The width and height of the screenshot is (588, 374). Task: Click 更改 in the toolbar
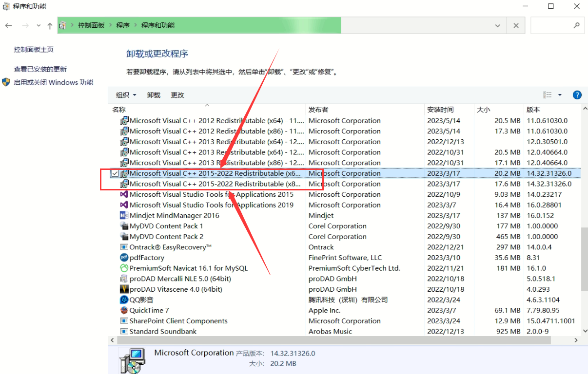click(x=177, y=95)
